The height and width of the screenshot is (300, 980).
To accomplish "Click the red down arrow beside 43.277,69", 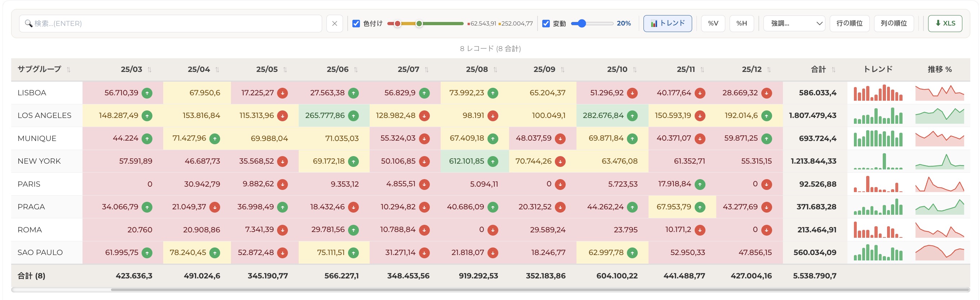I will pos(767,207).
